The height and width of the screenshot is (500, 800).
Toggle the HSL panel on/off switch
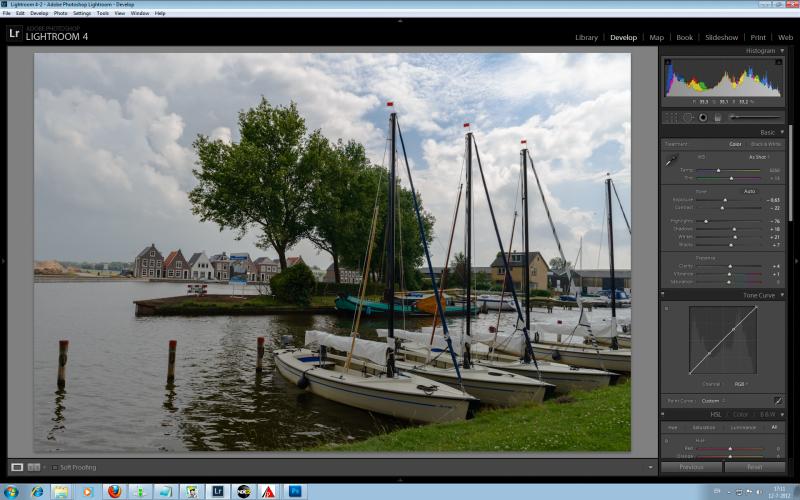pos(663,415)
